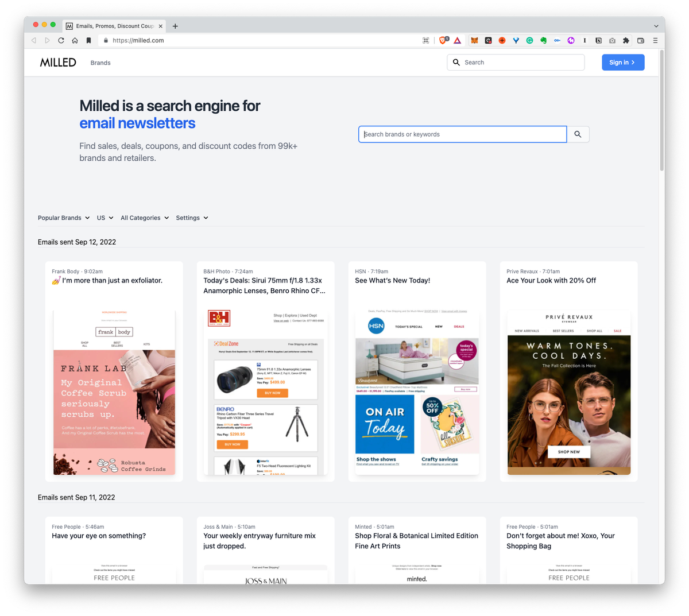
Task: Open Prive Revaux Ace Your Look email
Action: pos(551,281)
